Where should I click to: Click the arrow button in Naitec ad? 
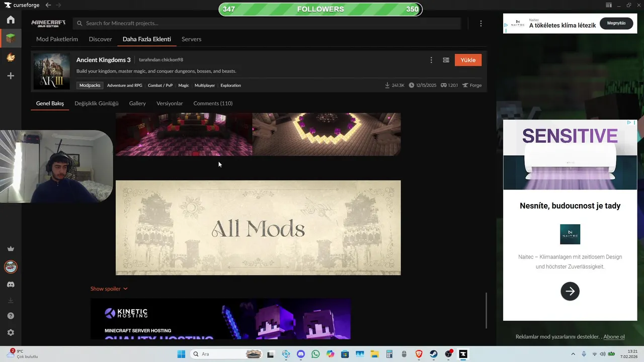point(570,291)
